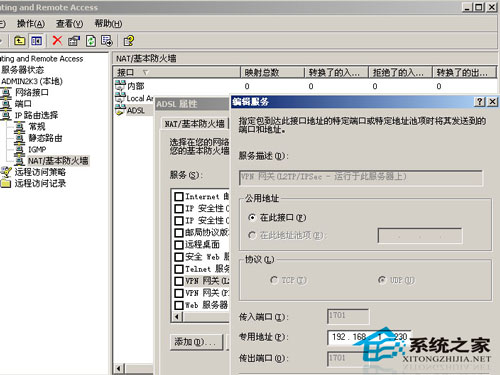Select 在此接口(F) radio button
Screen dimensions: 500x375
click(252, 218)
